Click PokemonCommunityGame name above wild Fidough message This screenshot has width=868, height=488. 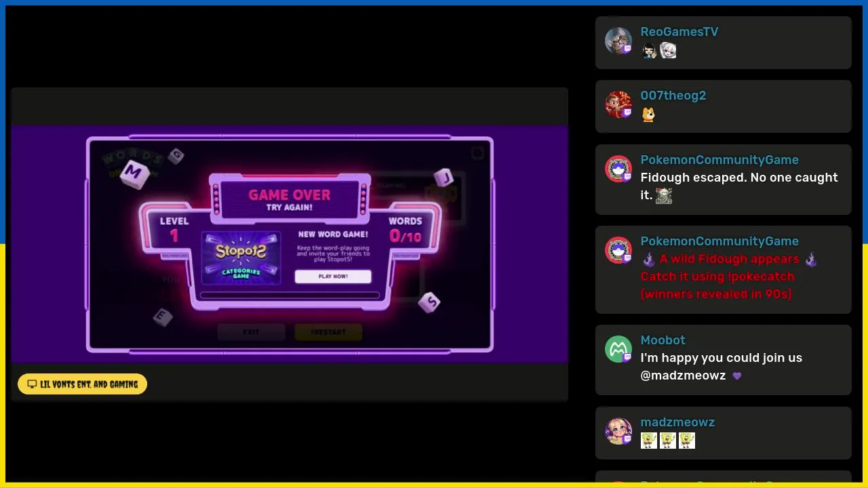(719, 241)
